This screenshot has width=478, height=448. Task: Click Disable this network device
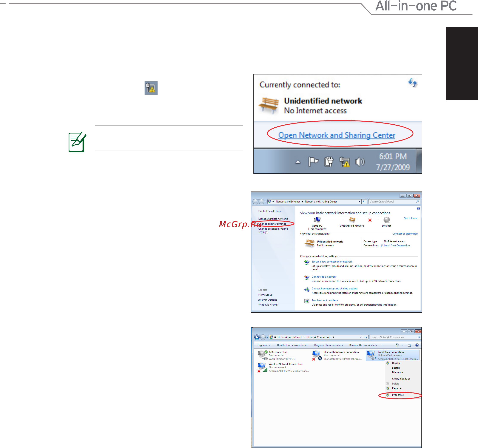tap(292, 345)
